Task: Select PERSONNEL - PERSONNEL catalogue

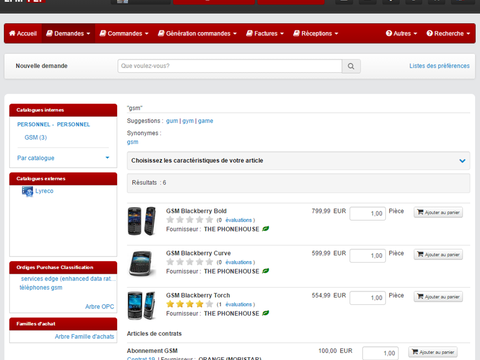Action: pos(54,124)
